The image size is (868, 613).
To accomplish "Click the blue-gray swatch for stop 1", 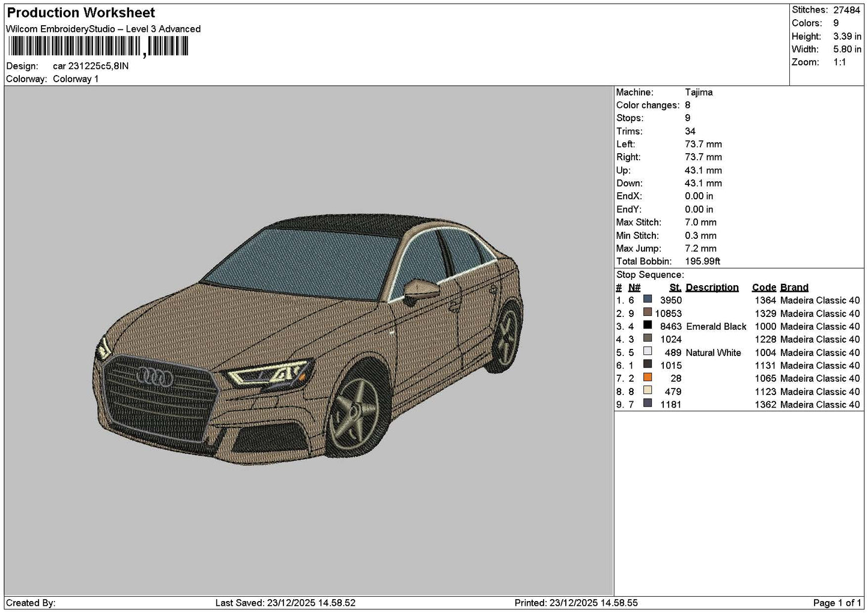I will click(648, 299).
